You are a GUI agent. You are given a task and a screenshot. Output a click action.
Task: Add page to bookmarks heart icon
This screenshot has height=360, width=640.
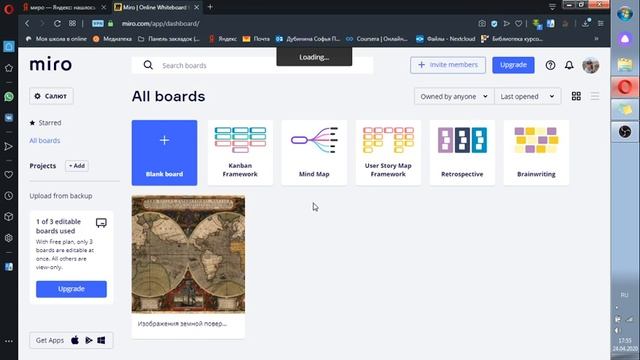pos(518,24)
